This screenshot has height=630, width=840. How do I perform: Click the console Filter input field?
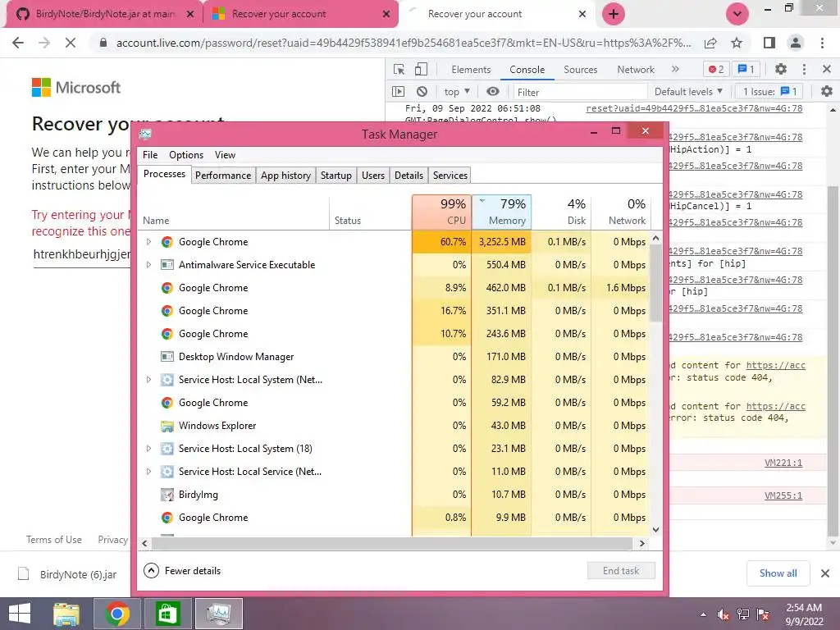pos(578,92)
